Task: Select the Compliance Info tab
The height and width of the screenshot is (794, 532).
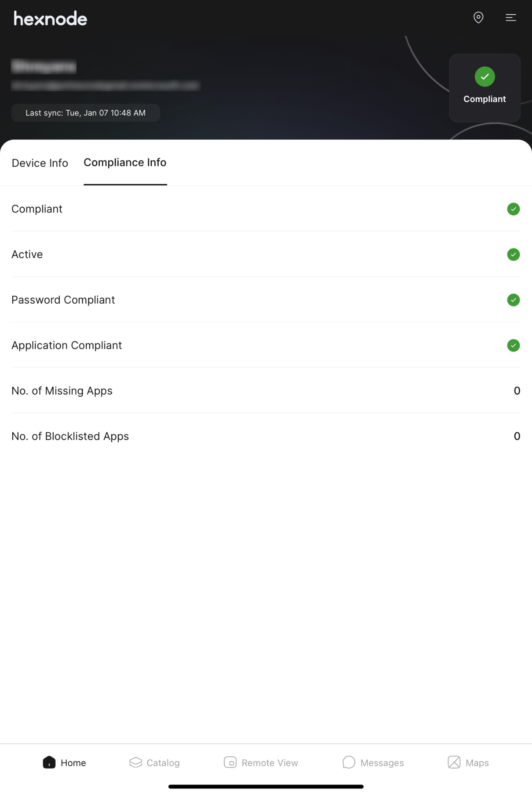Action: (x=125, y=163)
